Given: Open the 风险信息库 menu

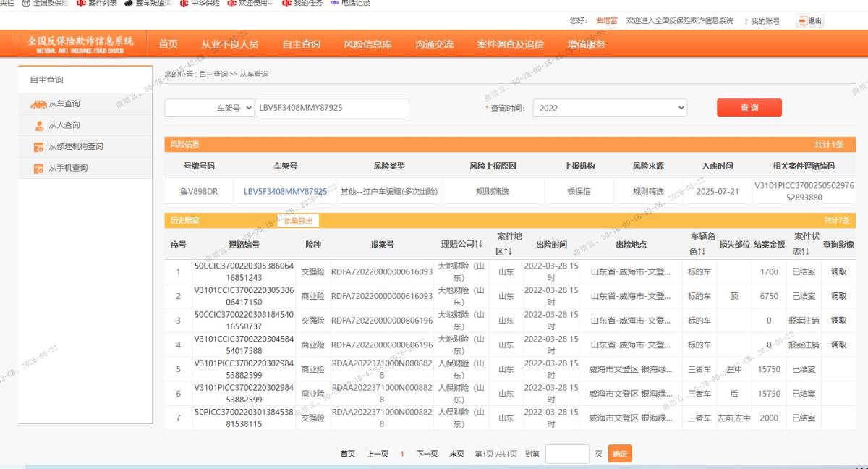Looking at the screenshot, I should (367, 44).
